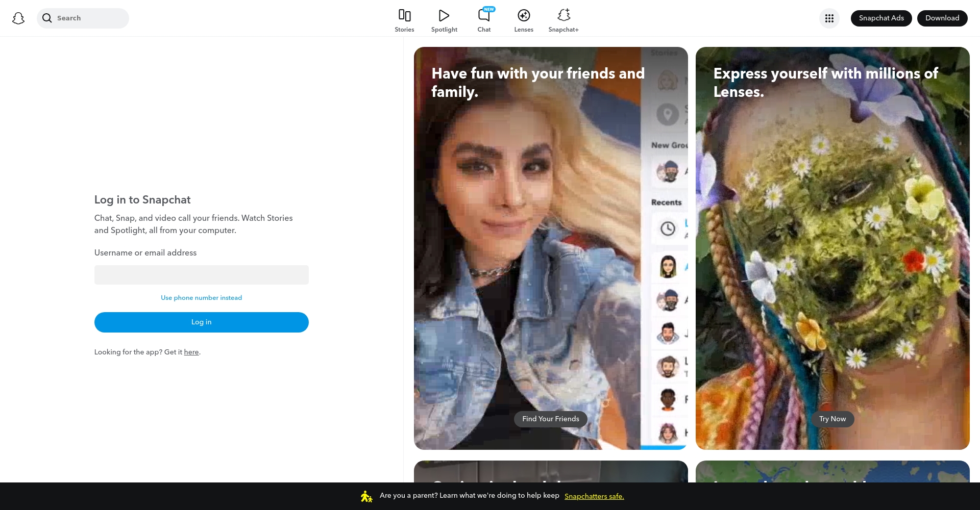Click the clock icon under Recents
The width and height of the screenshot is (980, 510).
668,228
